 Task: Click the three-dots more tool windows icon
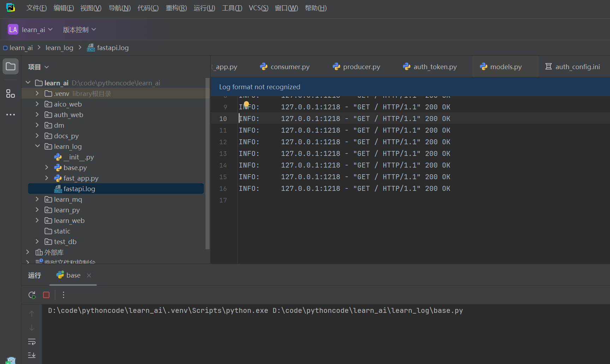tap(11, 115)
